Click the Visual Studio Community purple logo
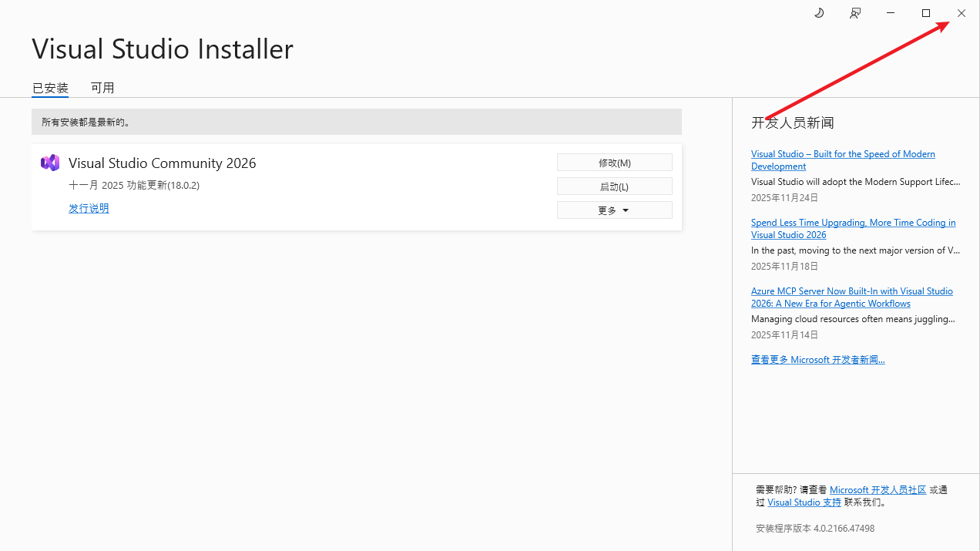 tap(50, 163)
